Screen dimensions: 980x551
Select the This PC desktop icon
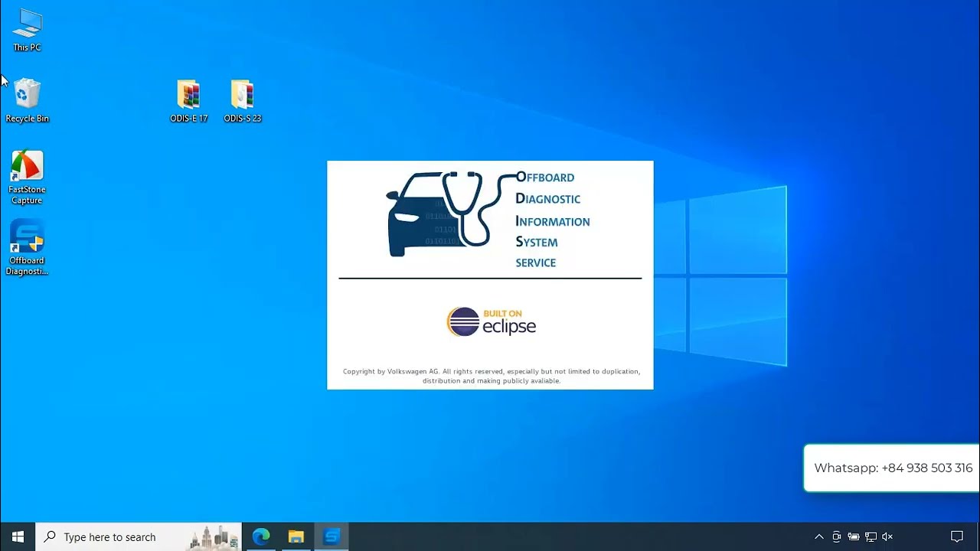point(27,31)
